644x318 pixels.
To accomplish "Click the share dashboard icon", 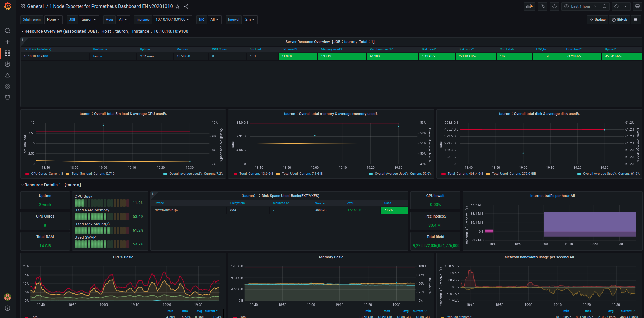I will [186, 6].
